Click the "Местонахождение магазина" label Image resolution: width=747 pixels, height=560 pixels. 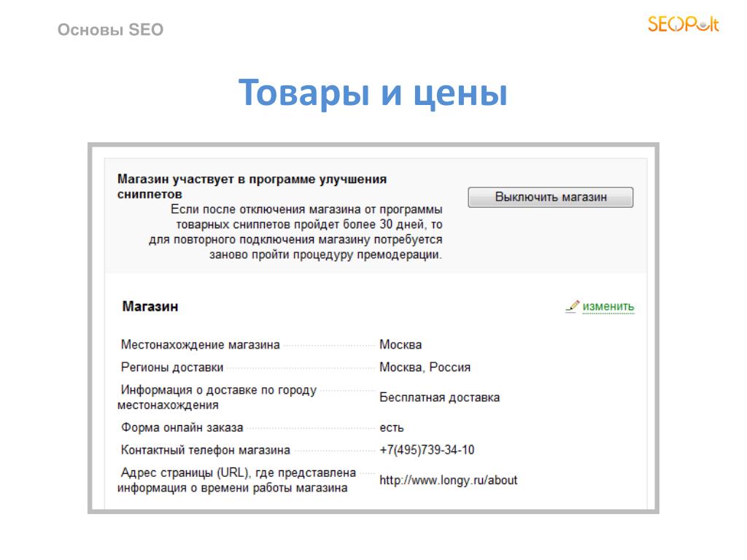coord(200,344)
